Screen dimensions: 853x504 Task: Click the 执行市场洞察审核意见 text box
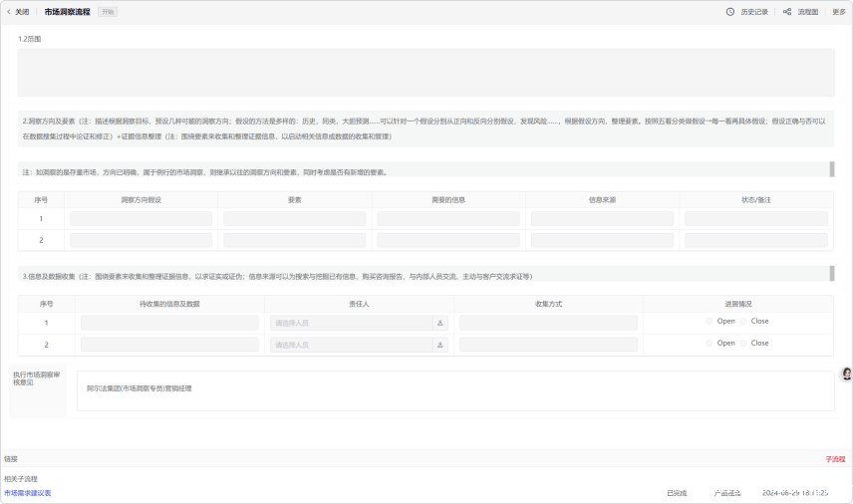pos(454,390)
